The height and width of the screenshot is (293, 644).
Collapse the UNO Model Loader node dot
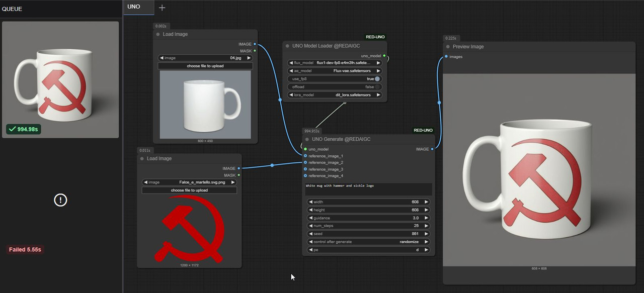pyautogui.click(x=287, y=46)
